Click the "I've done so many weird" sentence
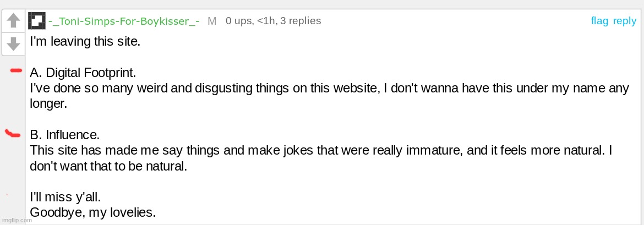 pos(329,96)
